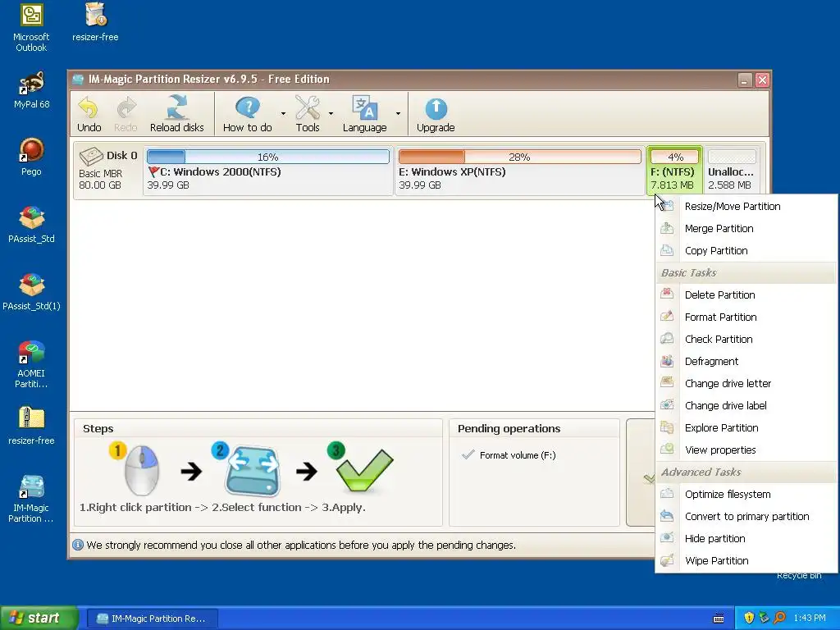Click the Upgrade arrow icon

point(436,109)
